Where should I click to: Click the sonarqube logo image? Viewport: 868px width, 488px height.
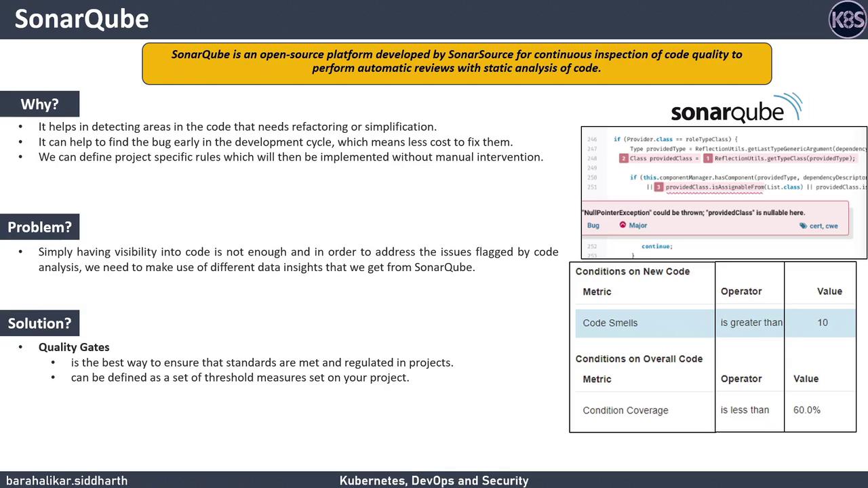(736, 108)
